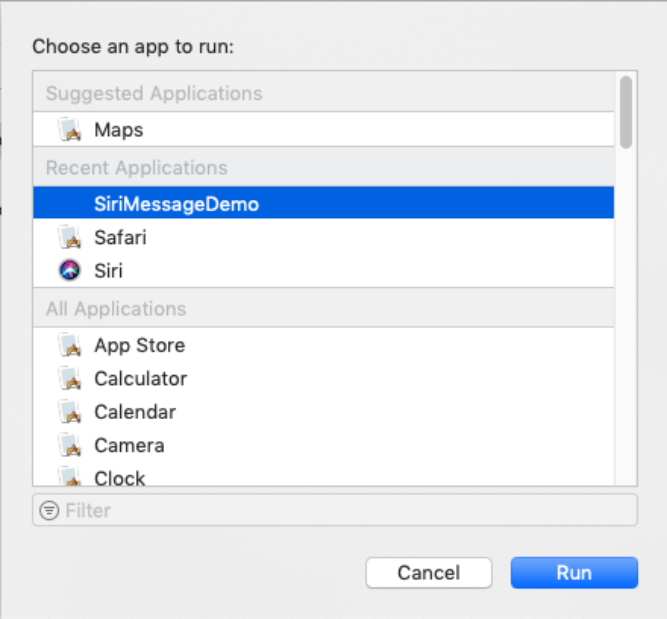Click the Calendar app icon
The width and height of the screenshot is (667, 619).
tap(69, 411)
